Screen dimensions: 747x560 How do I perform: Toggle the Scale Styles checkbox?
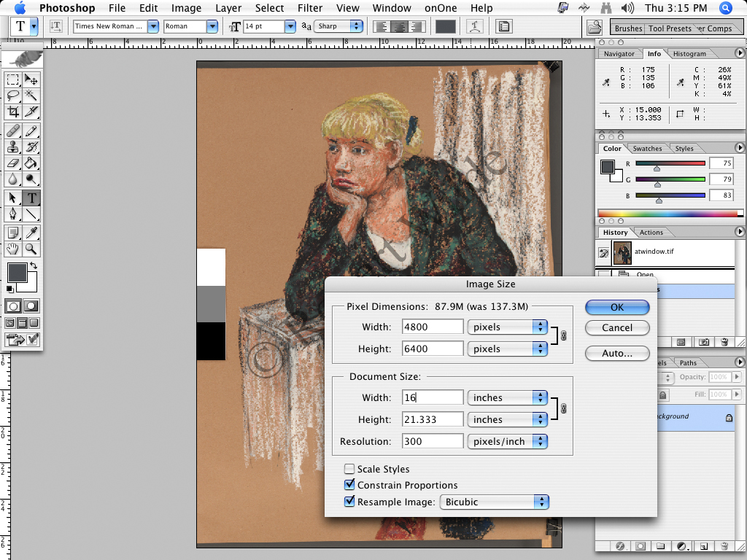click(349, 469)
